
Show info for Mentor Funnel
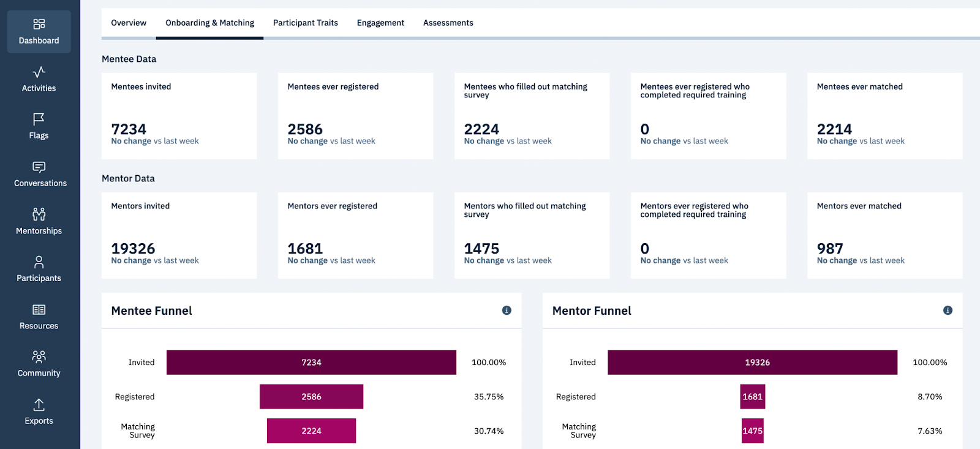(x=948, y=311)
